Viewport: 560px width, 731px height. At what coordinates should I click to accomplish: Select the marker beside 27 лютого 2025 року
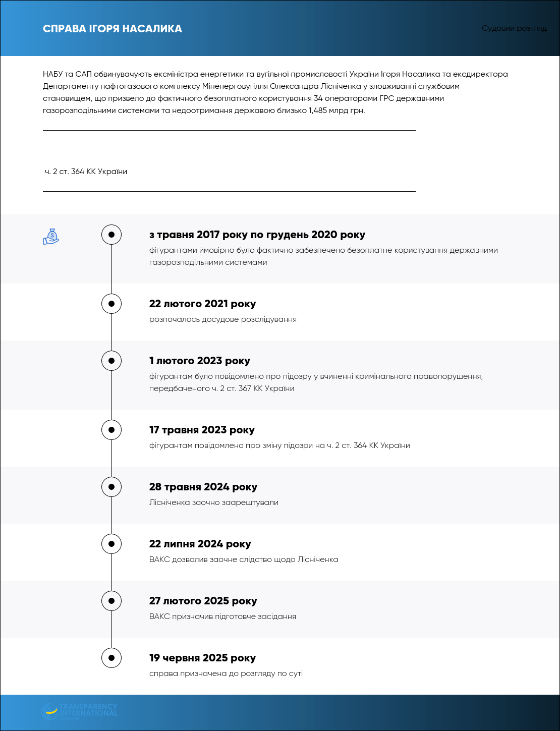111,601
